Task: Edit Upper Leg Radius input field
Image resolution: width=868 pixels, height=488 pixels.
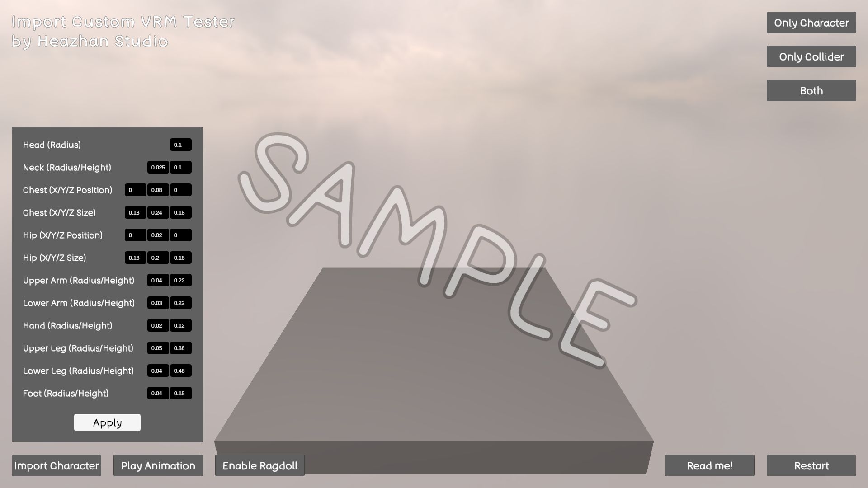Action: click(x=158, y=348)
